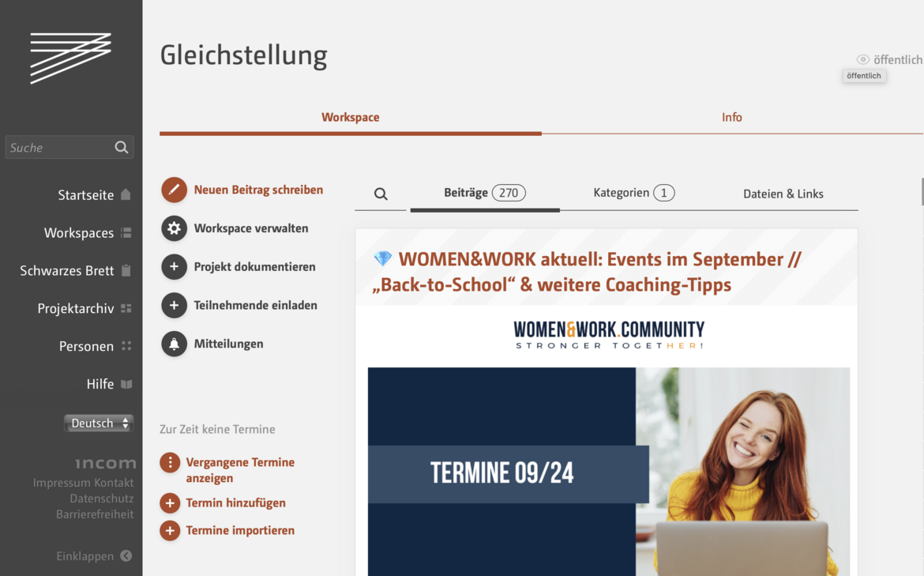Open the bell icon for Mitteilungen

click(x=174, y=344)
